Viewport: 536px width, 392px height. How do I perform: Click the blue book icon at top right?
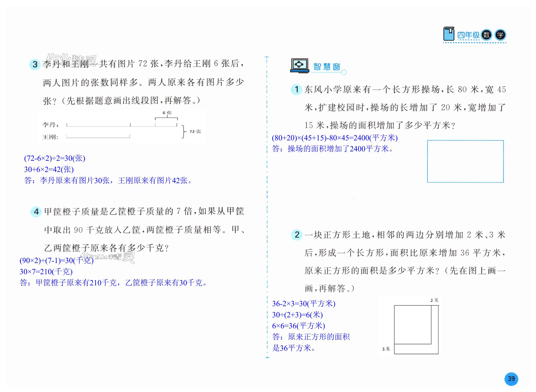point(449,34)
